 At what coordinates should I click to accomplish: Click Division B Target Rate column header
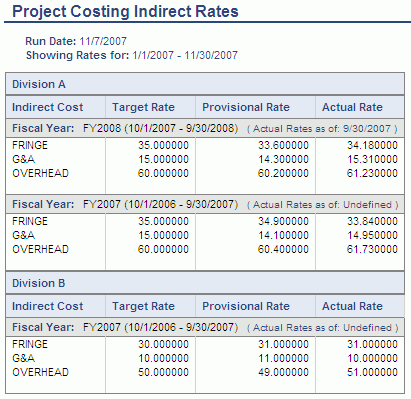click(143, 306)
